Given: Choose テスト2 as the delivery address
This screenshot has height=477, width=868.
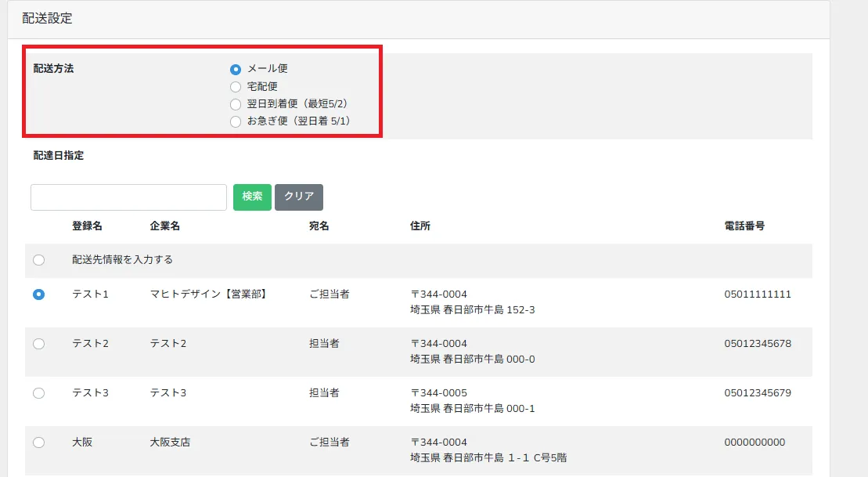Looking at the screenshot, I should pos(40,343).
